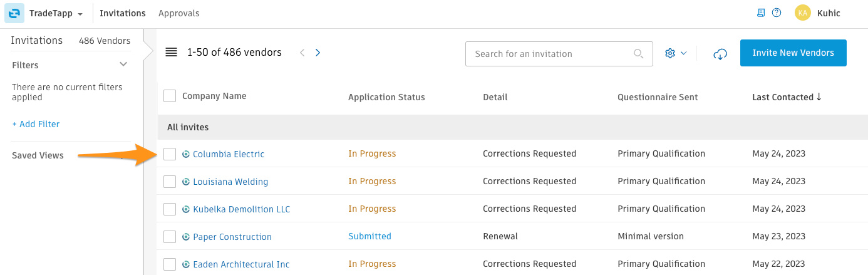
Task: Select the Invitations tab
Action: [x=123, y=13]
